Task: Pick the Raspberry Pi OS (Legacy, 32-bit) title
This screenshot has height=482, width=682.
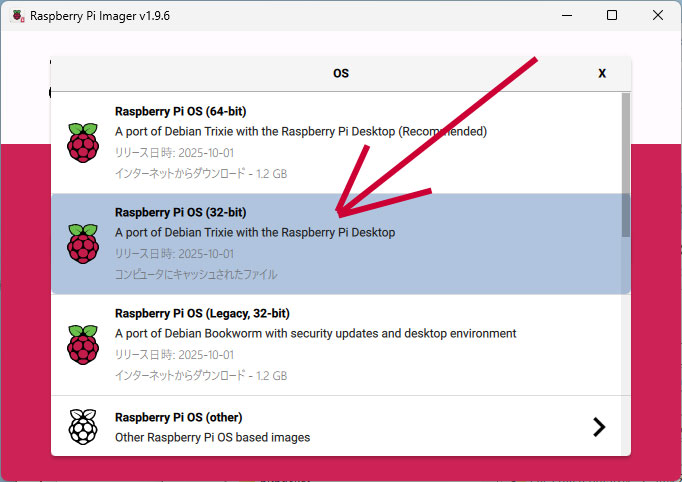Action: click(202, 313)
